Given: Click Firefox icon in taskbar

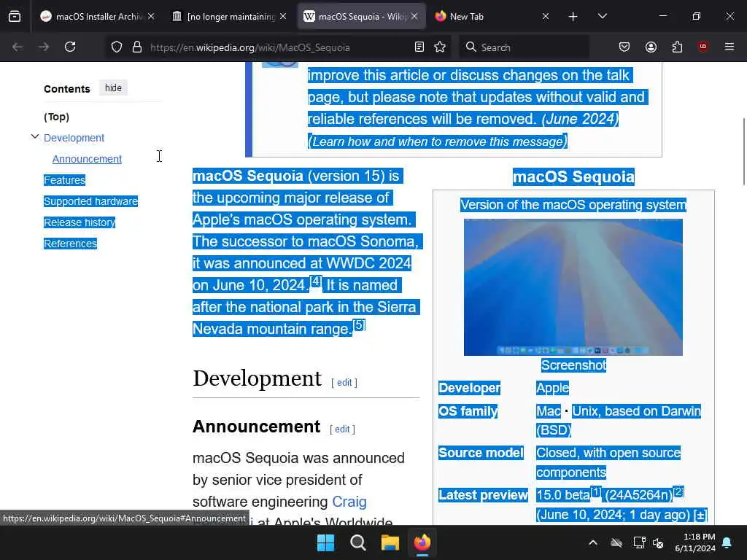Looking at the screenshot, I should 422,542.
